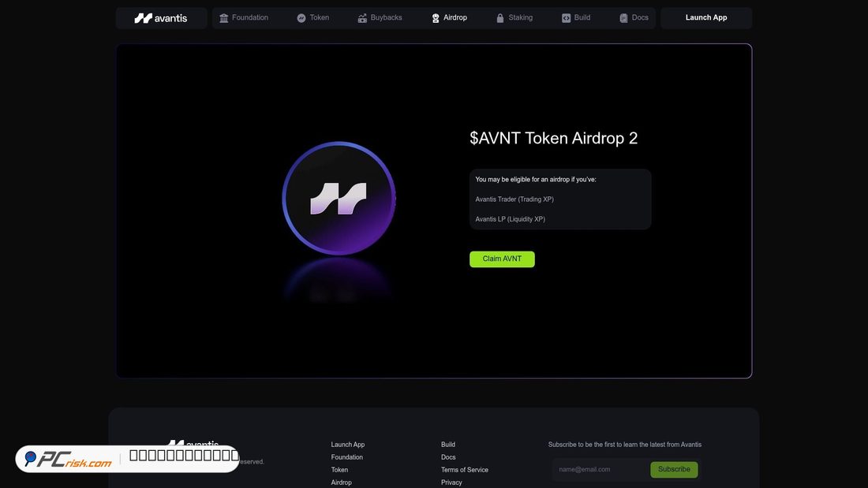Click the green Claim AVNT button
The image size is (868, 488).
pos(502,259)
